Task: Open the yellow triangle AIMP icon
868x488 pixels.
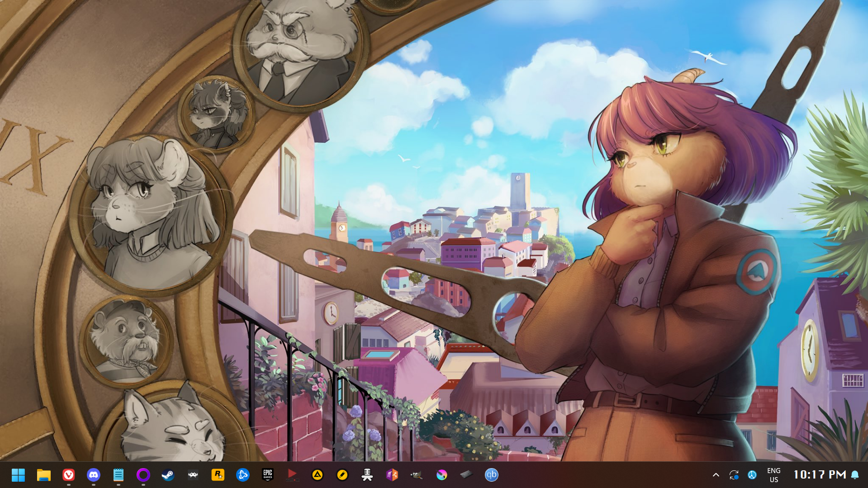Action: tap(318, 475)
